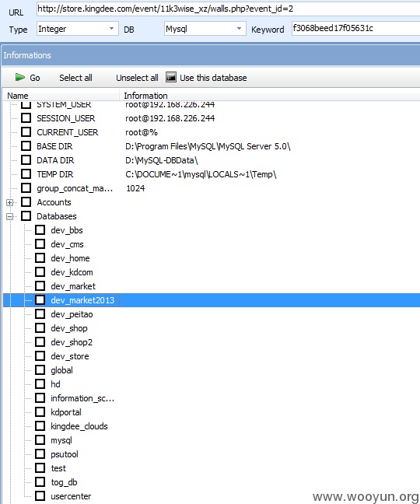The image size is (420, 504).
Task: Toggle the mysql database checkbox
Action: tap(40, 440)
